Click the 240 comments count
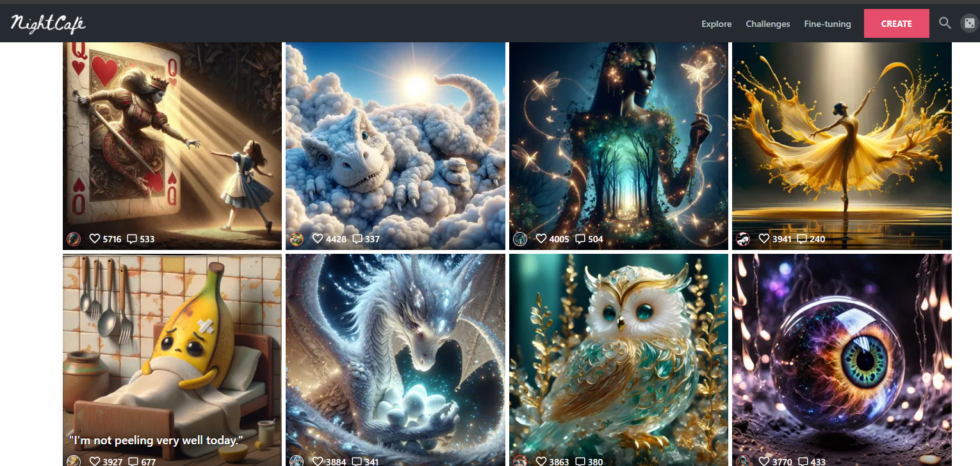Viewport: 980px width, 466px height. [817, 238]
